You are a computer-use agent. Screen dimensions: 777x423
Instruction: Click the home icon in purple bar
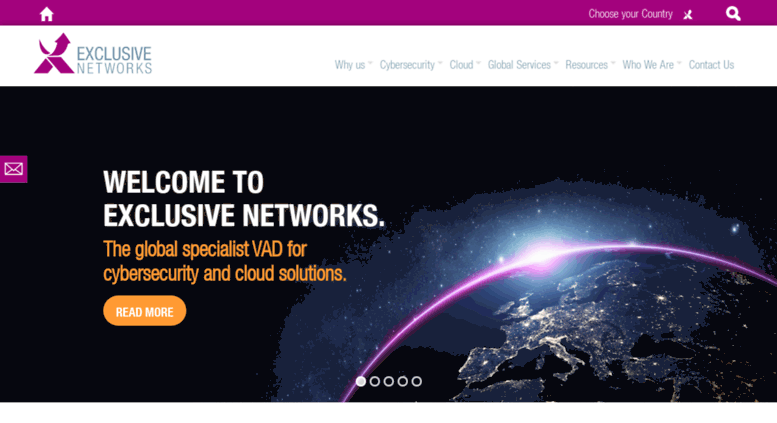tap(47, 14)
